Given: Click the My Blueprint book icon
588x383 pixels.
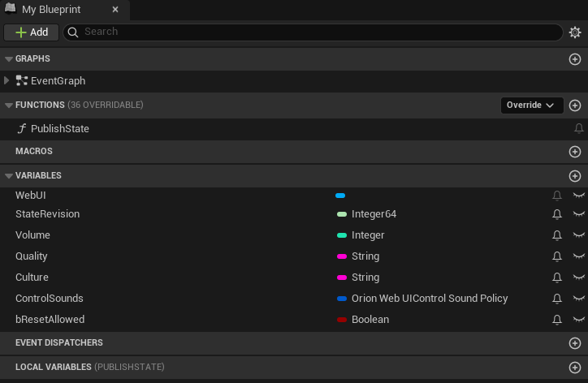Looking at the screenshot, I should pyautogui.click(x=11, y=8).
